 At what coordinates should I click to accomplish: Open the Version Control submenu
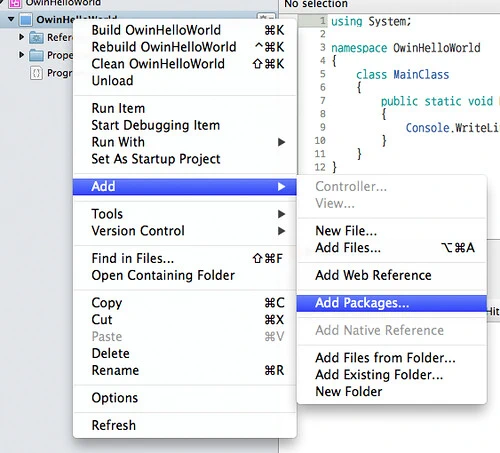point(185,231)
